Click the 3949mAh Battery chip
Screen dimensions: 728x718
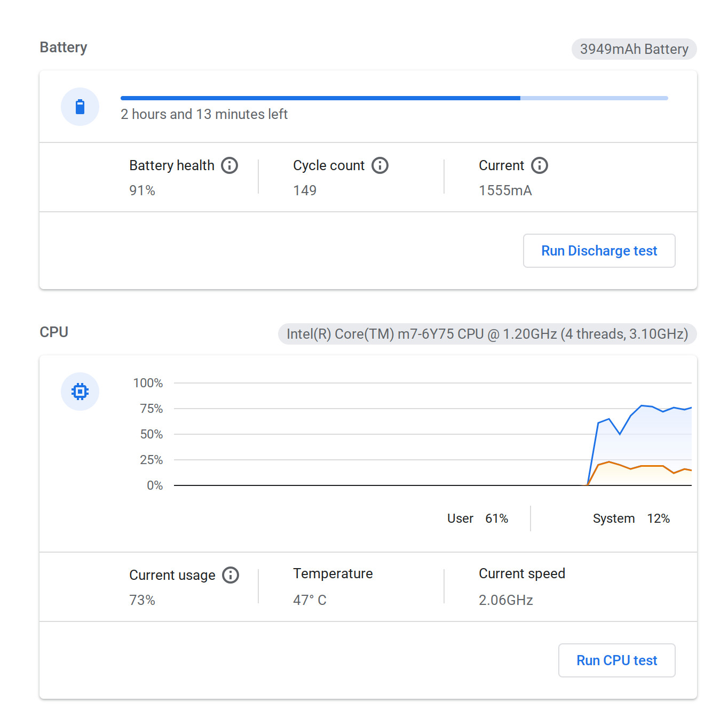pos(634,49)
